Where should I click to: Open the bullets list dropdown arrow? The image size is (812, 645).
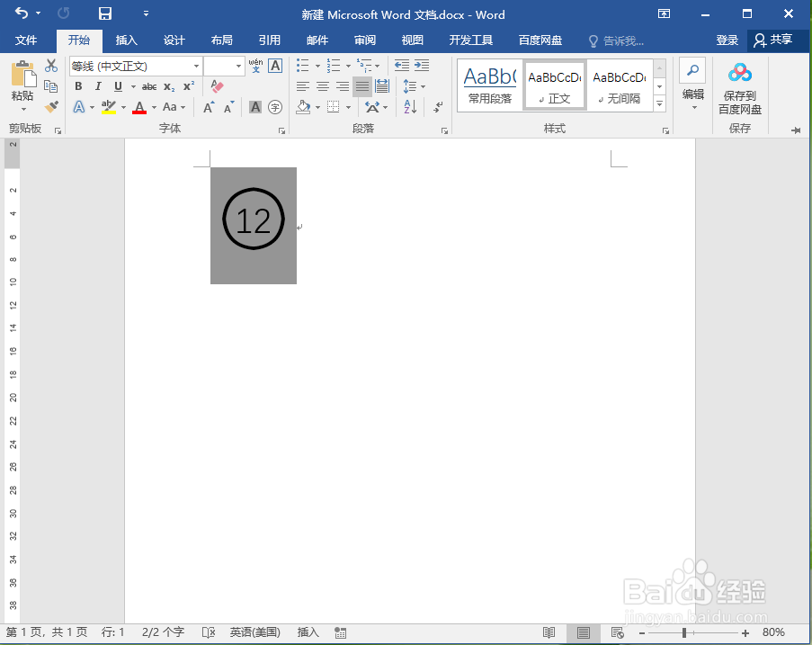317,66
